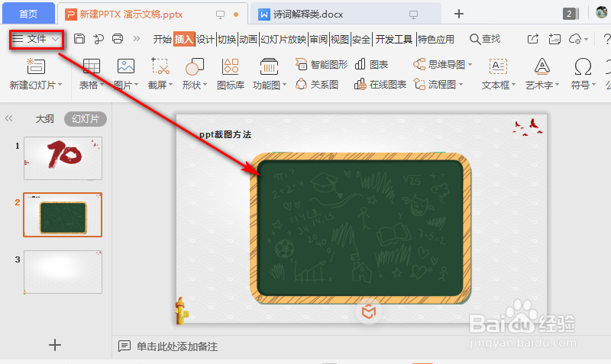Click the 思维导图 button
The image size is (611, 364).
[x=439, y=64]
